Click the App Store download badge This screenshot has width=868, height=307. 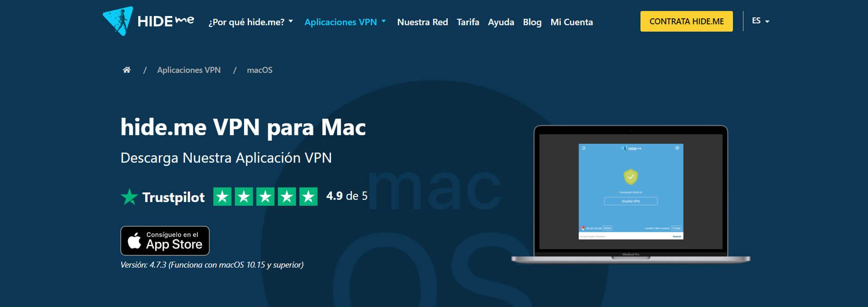click(x=165, y=241)
